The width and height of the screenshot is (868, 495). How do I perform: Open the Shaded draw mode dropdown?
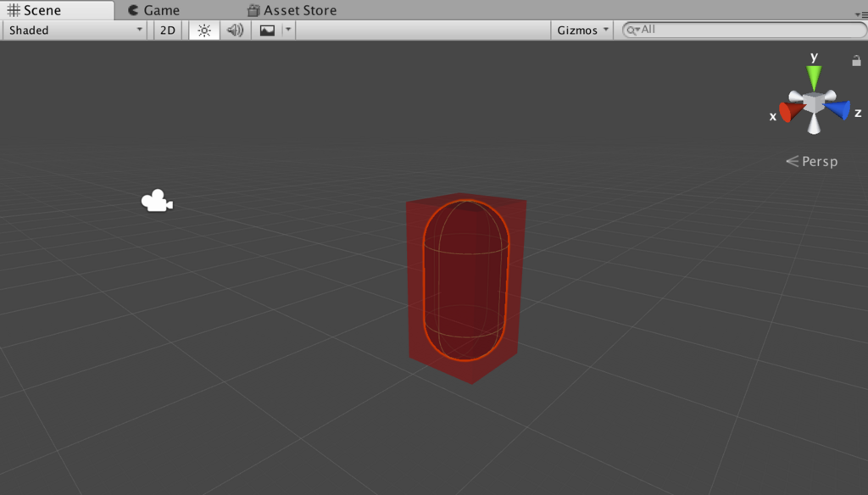click(75, 30)
